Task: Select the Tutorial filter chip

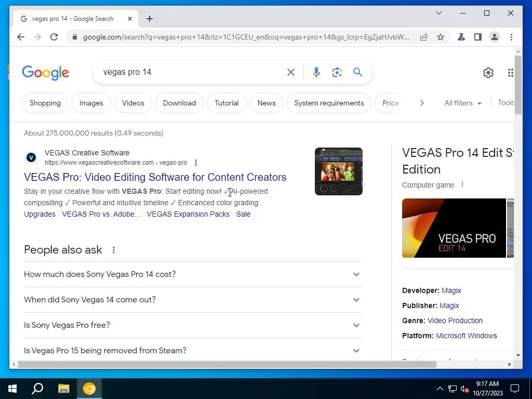Action: coord(227,103)
